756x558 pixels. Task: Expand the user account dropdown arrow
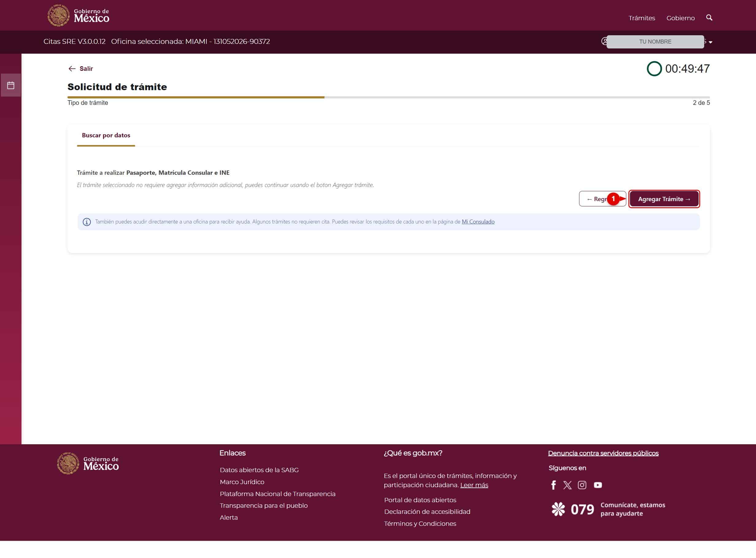[710, 42]
